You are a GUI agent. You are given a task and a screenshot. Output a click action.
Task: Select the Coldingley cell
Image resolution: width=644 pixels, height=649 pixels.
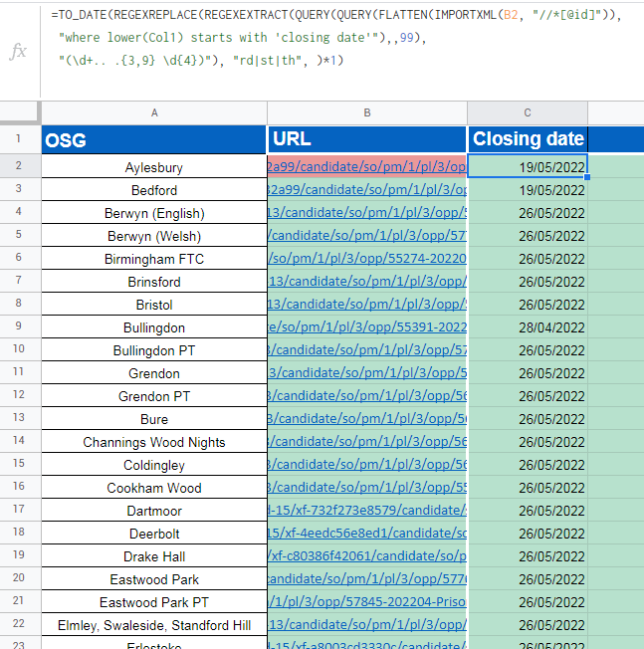point(154,465)
